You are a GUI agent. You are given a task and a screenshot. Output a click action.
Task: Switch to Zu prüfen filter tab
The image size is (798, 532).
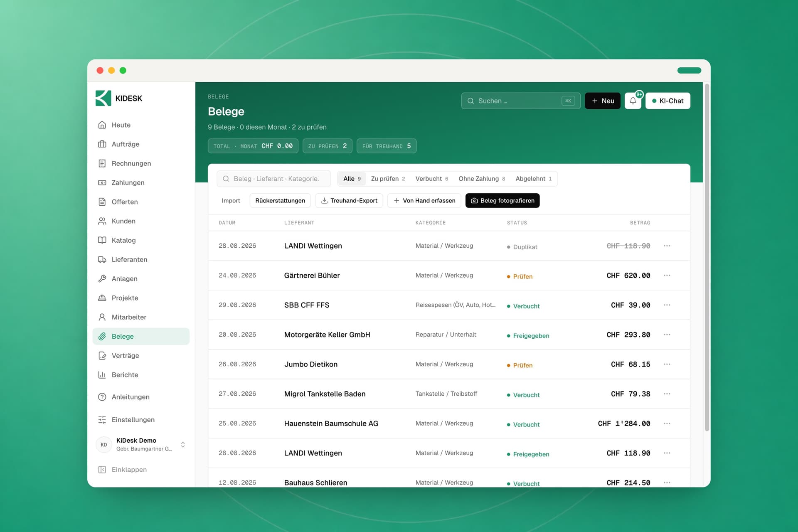click(388, 179)
